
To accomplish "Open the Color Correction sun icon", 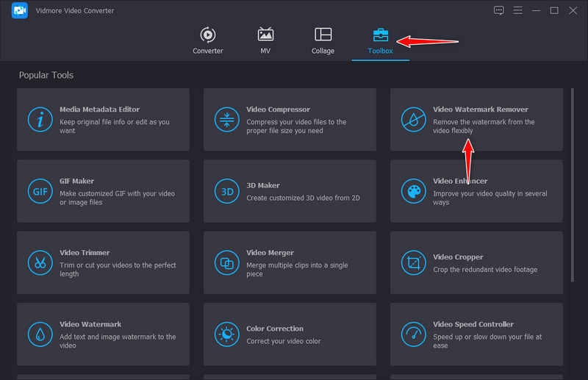I will click(x=226, y=334).
